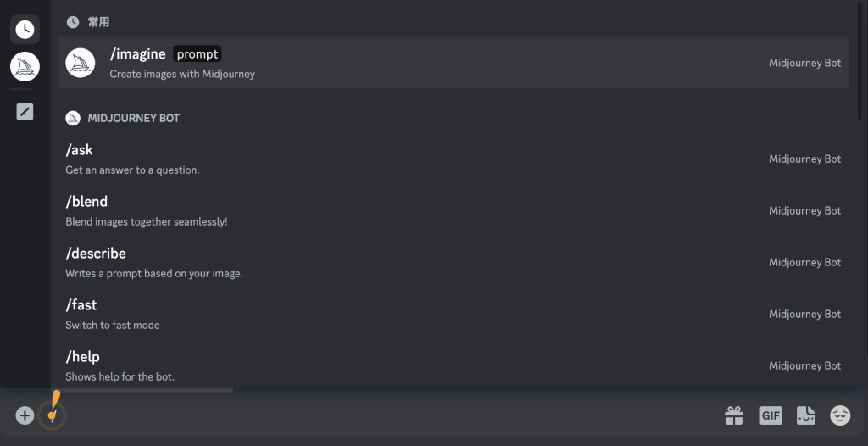Click the Midjourney avatar beside /imagine
This screenshot has width=868, height=446.
point(81,63)
